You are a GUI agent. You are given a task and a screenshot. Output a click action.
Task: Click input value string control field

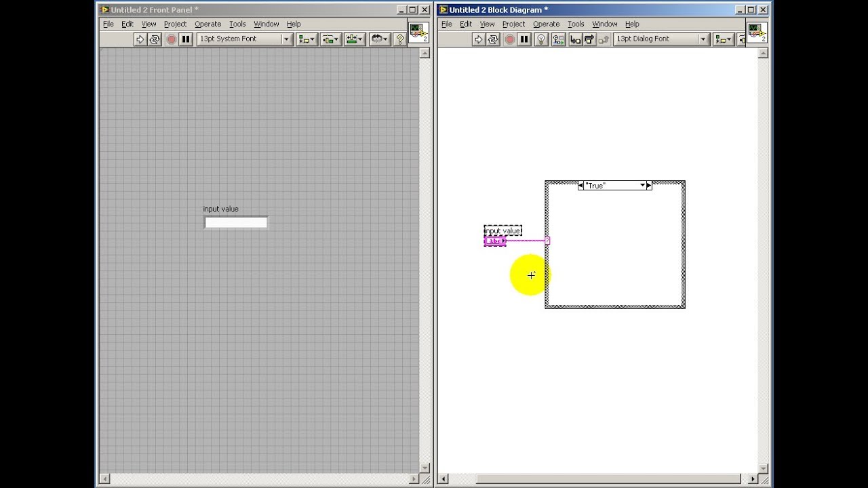[236, 222]
